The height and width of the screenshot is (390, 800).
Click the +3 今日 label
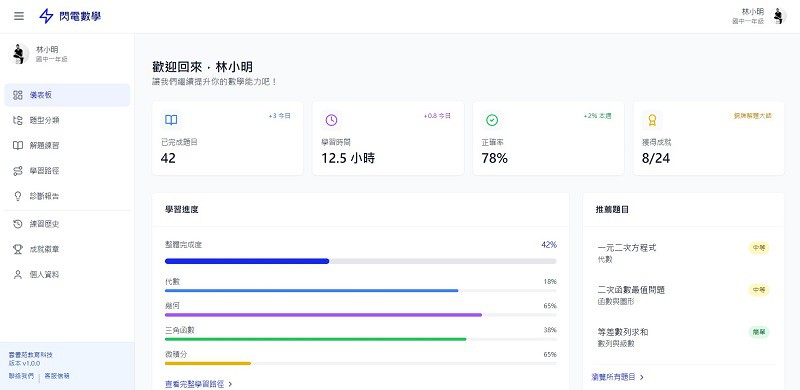point(280,116)
